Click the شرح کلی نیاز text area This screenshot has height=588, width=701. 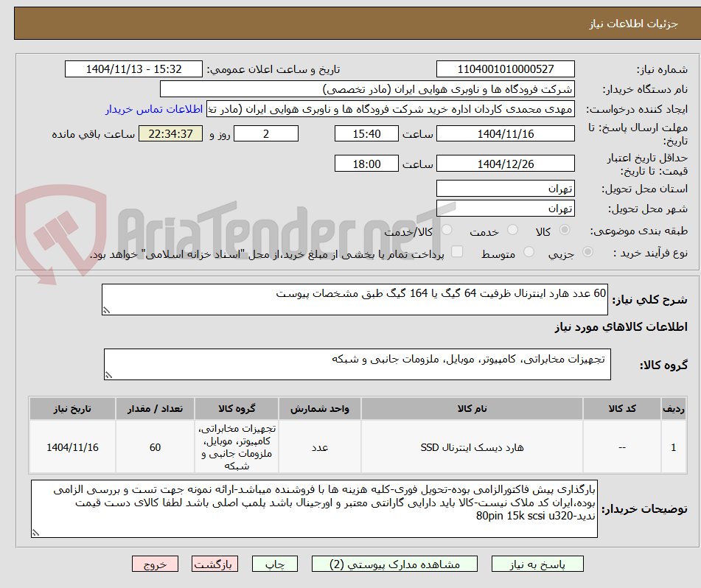point(355,299)
